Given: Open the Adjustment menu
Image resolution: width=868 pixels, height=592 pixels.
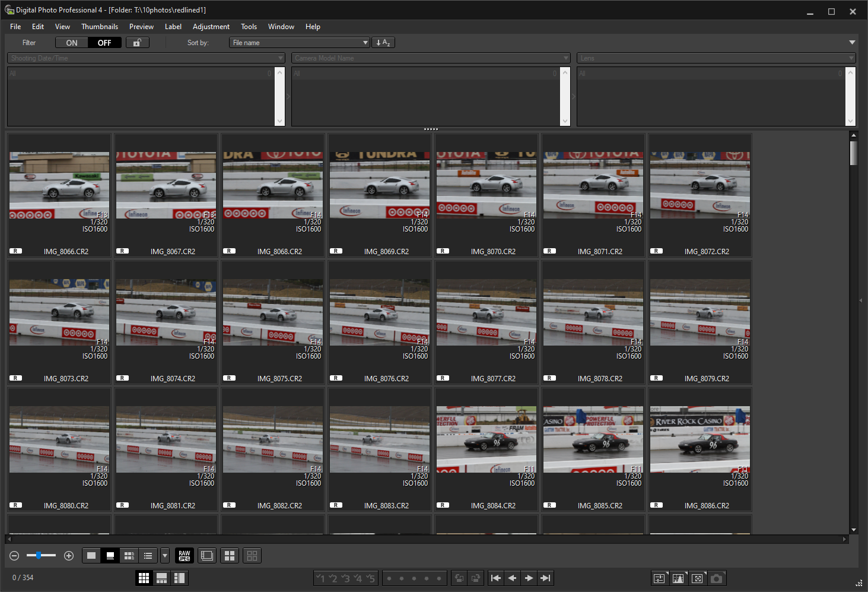Looking at the screenshot, I should [211, 27].
